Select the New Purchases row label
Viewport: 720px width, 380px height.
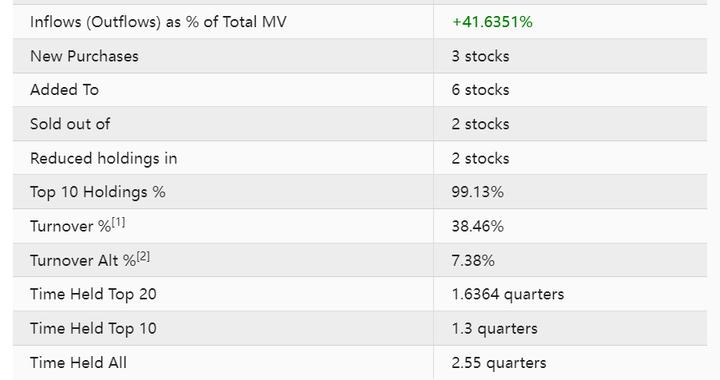(84, 56)
